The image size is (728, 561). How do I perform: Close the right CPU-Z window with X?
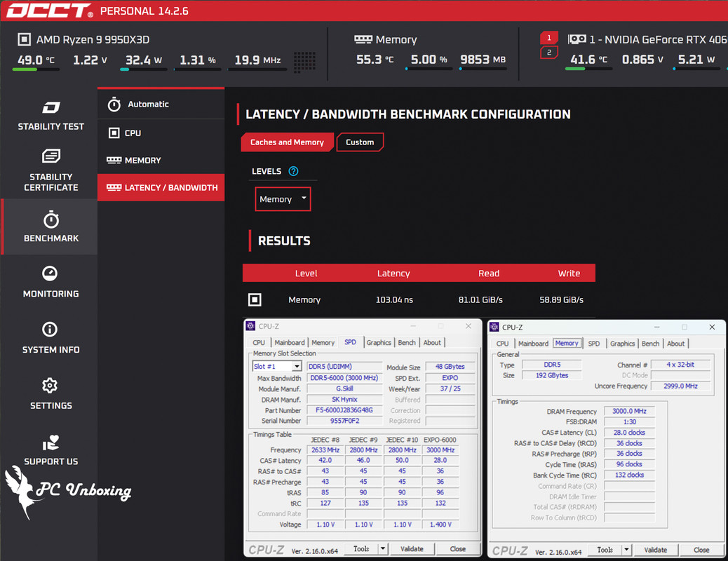[x=712, y=327]
